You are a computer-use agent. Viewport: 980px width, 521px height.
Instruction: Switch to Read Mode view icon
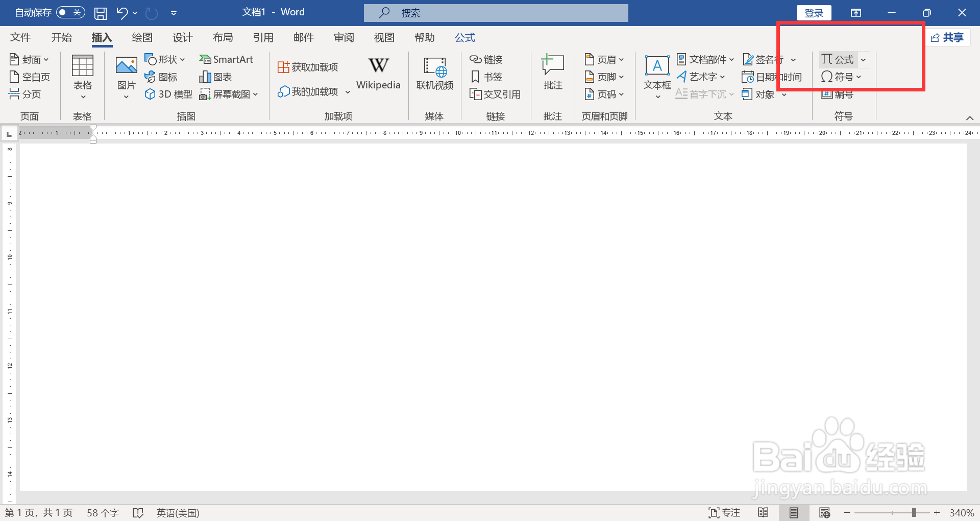(764, 513)
